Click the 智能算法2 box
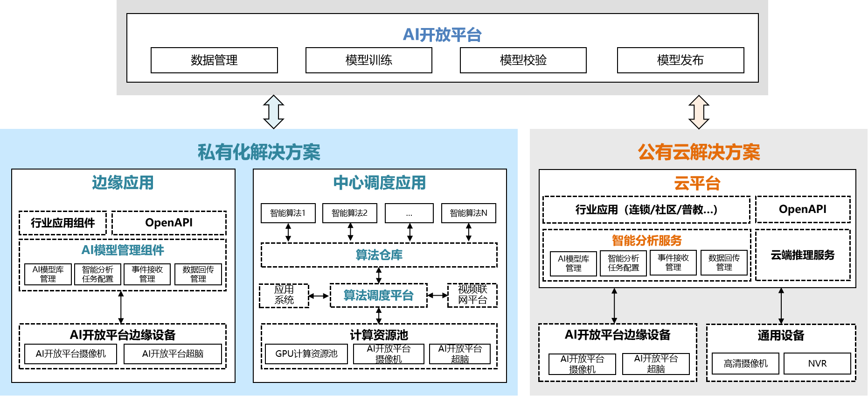This screenshot has width=868, height=396. pos(349,213)
